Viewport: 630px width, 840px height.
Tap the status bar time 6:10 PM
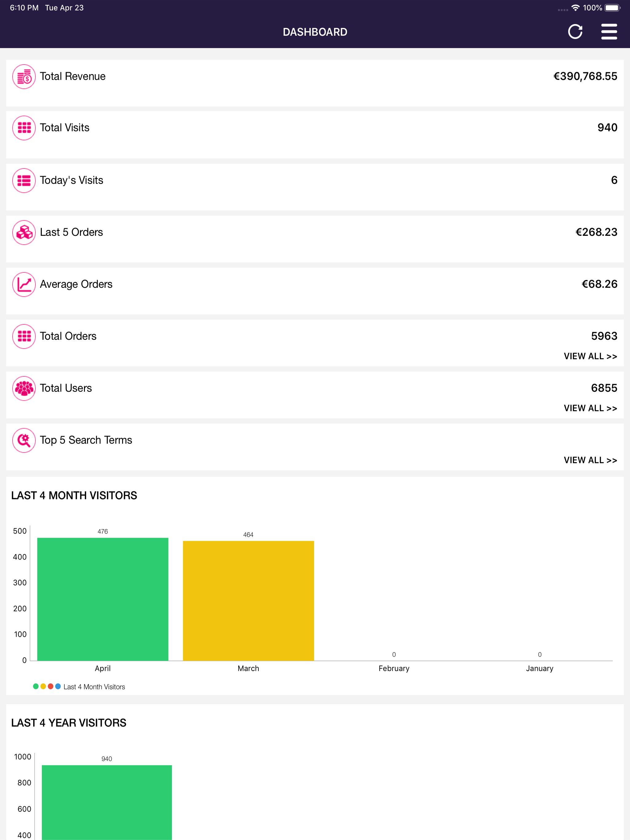click(x=24, y=8)
